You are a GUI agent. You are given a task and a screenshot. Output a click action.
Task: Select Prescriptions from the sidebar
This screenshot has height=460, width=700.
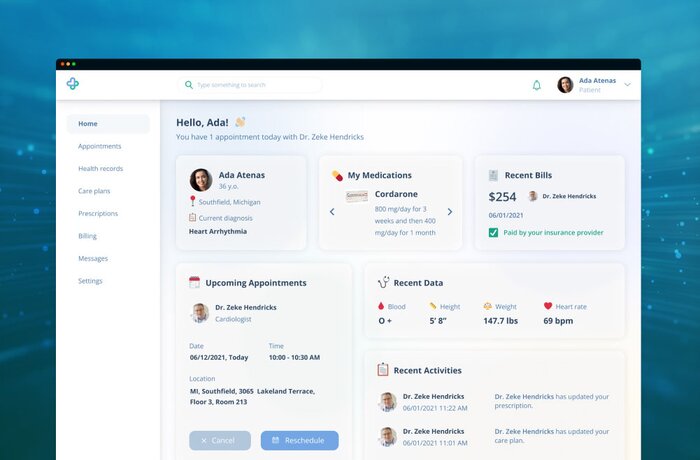(x=98, y=213)
